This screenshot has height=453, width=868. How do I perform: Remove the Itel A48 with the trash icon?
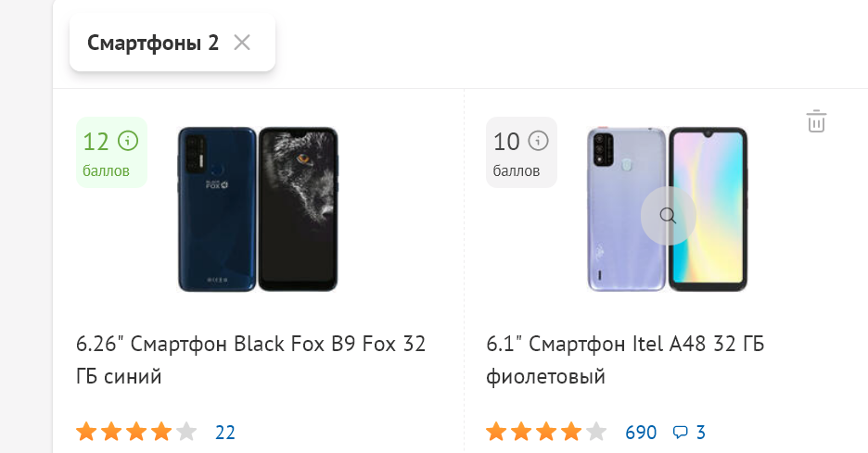point(816,121)
